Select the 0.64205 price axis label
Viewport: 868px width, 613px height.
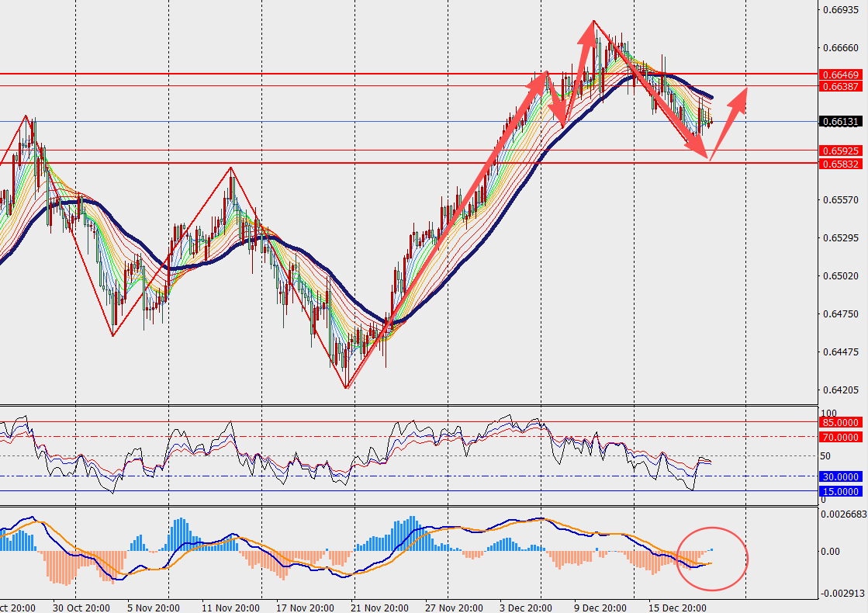click(841, 390)
